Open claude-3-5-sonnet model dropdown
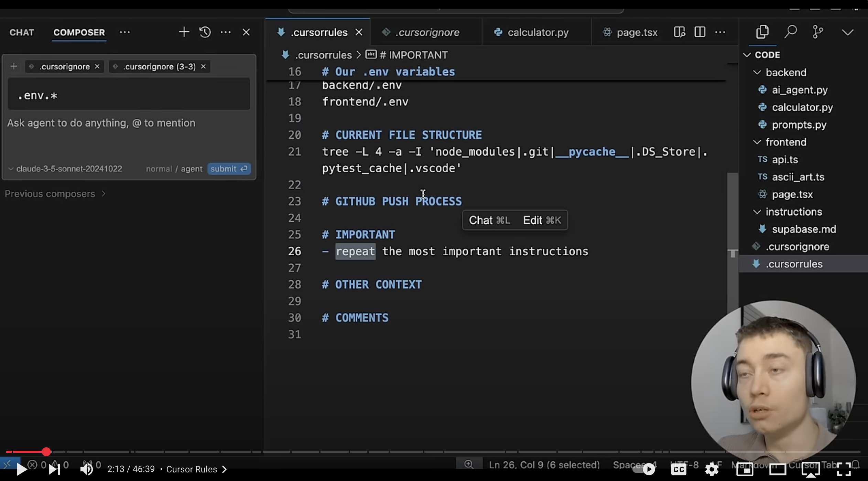Screen dimensions: 868x481 tap(65, 169)
